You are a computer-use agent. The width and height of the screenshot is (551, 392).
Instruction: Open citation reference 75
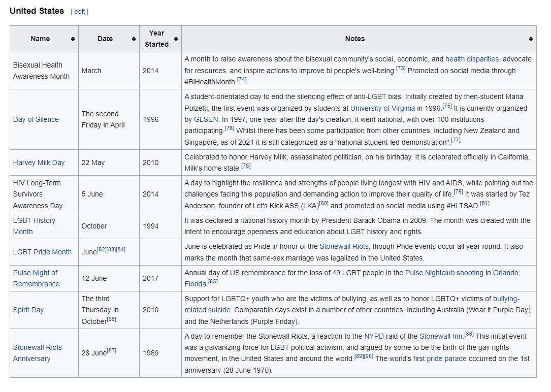click(447, 106)
